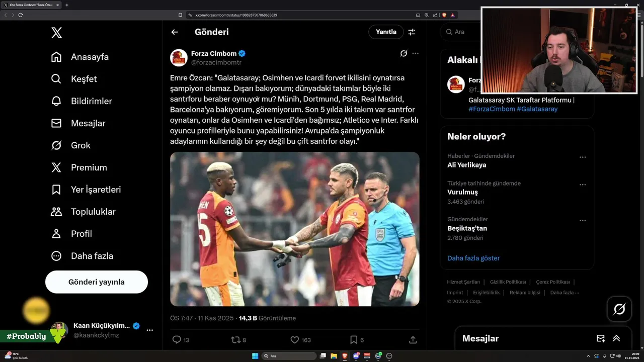Open the post's three-dot more menu
This screenshot has height=362, width=644.
click(415, 53)
